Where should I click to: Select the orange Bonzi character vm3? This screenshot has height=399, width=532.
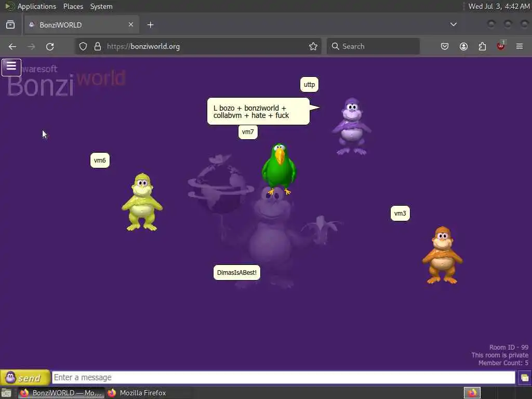(442, 255)
